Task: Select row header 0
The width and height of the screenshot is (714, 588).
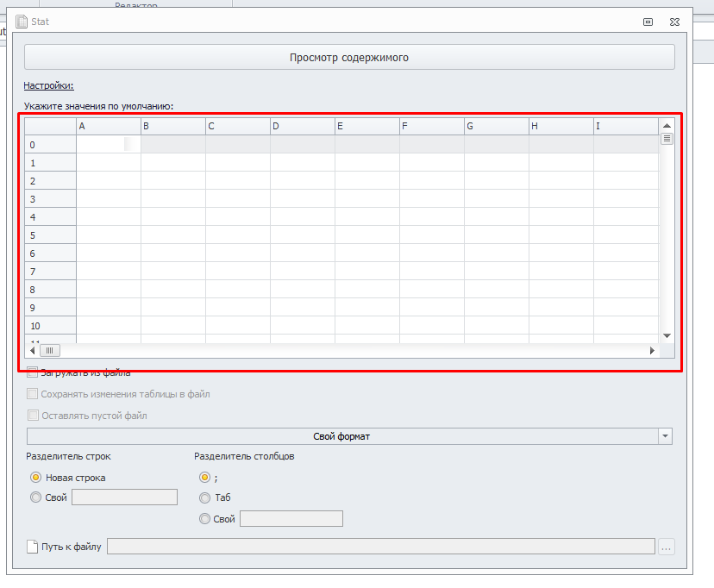Action: tap(50, 144)
